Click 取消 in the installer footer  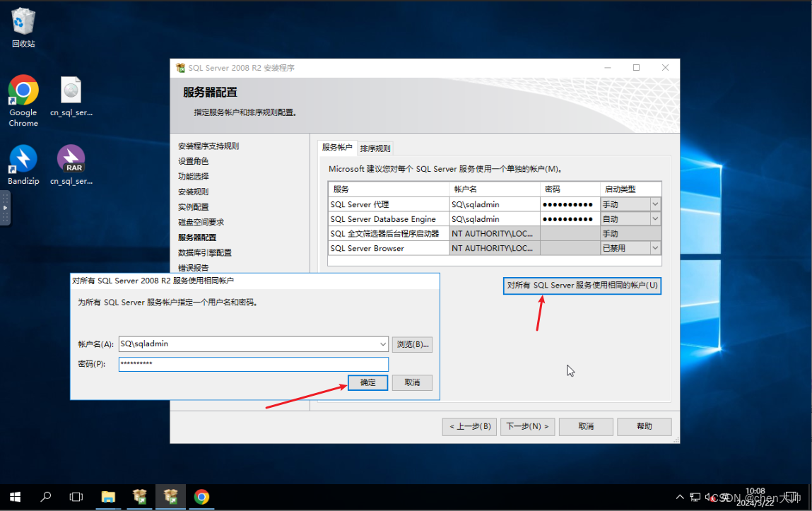tap(586, 427)
